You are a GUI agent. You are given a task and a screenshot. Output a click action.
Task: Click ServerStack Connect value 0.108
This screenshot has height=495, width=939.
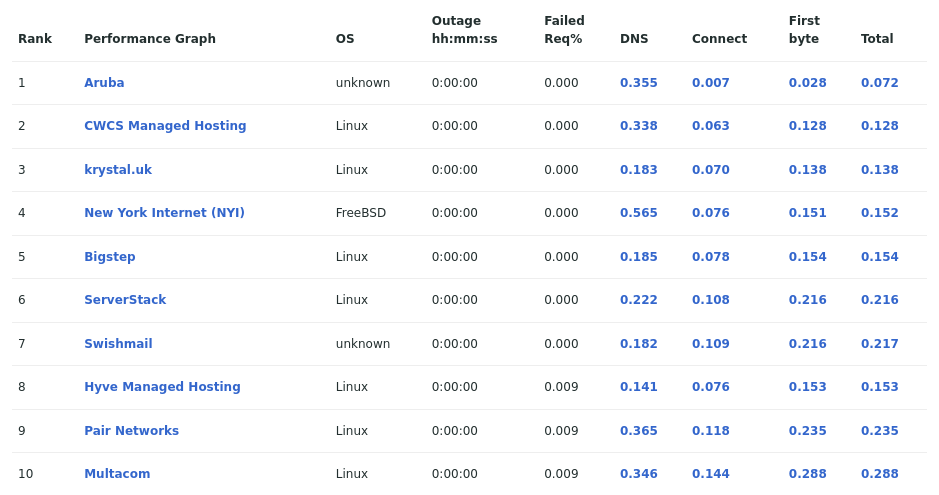(x=711, y=299)
